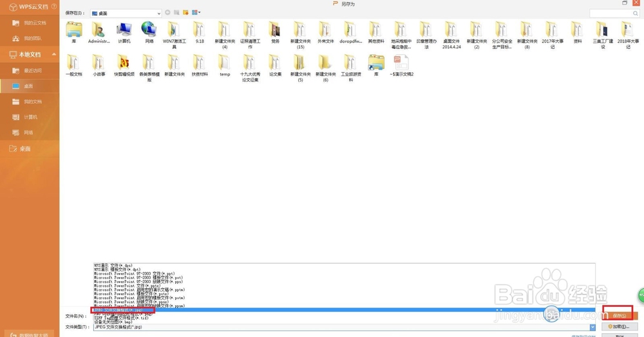Select the 新建文件夹 (2) folder
644x337 pixels.
[477, 35]
